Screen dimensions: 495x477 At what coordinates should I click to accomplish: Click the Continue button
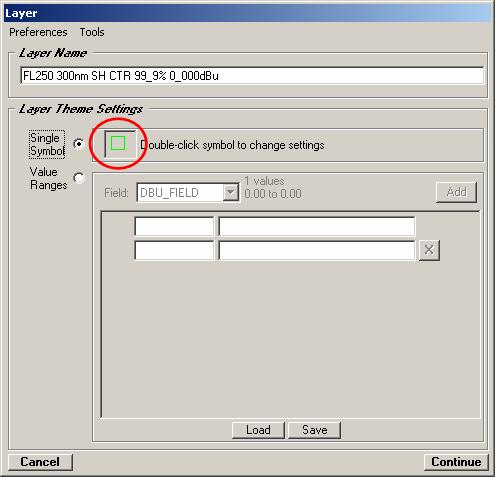(x=456, y=462)
